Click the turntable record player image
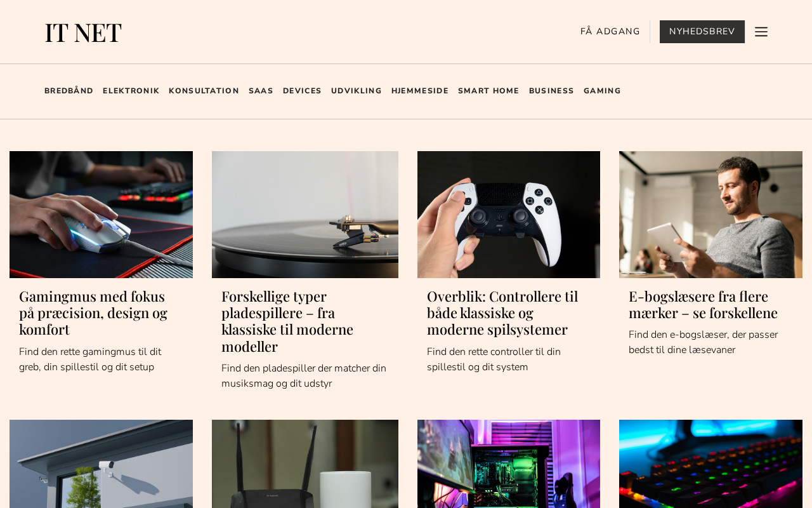Screen dimensions: 812x508 (305, 215)
